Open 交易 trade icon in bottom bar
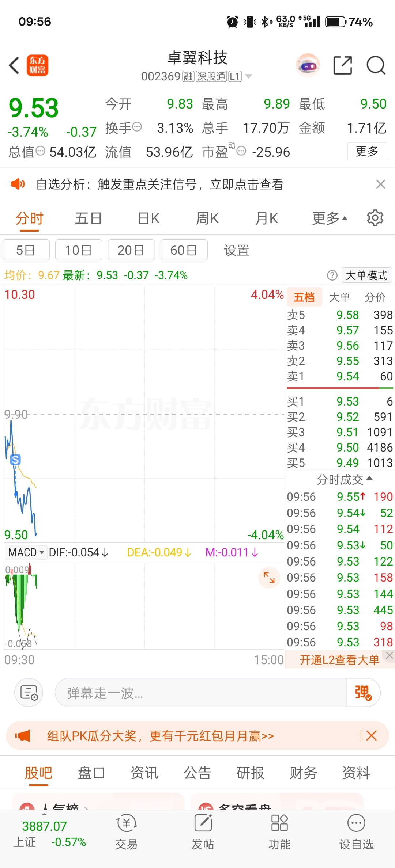This screenshot has height=868, width=395. 127,832
